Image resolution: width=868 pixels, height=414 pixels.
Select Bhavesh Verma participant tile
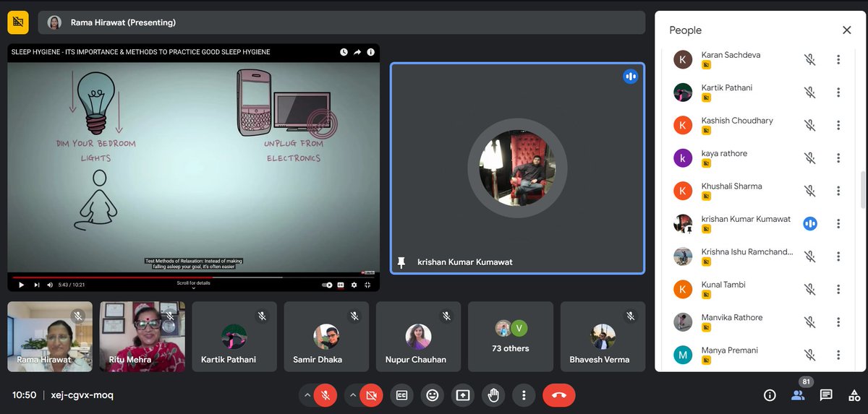click(x=603, y=337)
